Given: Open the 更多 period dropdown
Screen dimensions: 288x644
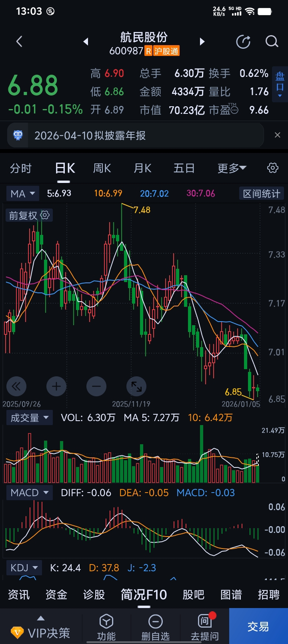Looking at the screenshot, I should click(232, 168).
